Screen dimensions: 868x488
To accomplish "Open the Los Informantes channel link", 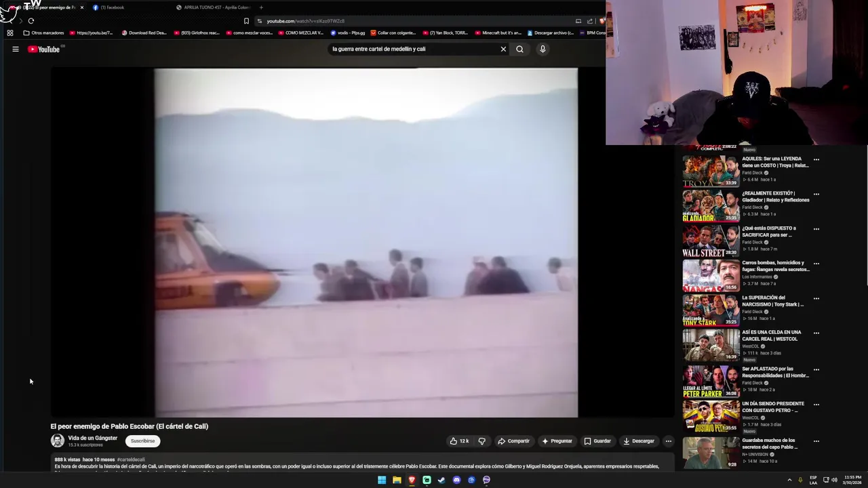I will tap(757, 277).
